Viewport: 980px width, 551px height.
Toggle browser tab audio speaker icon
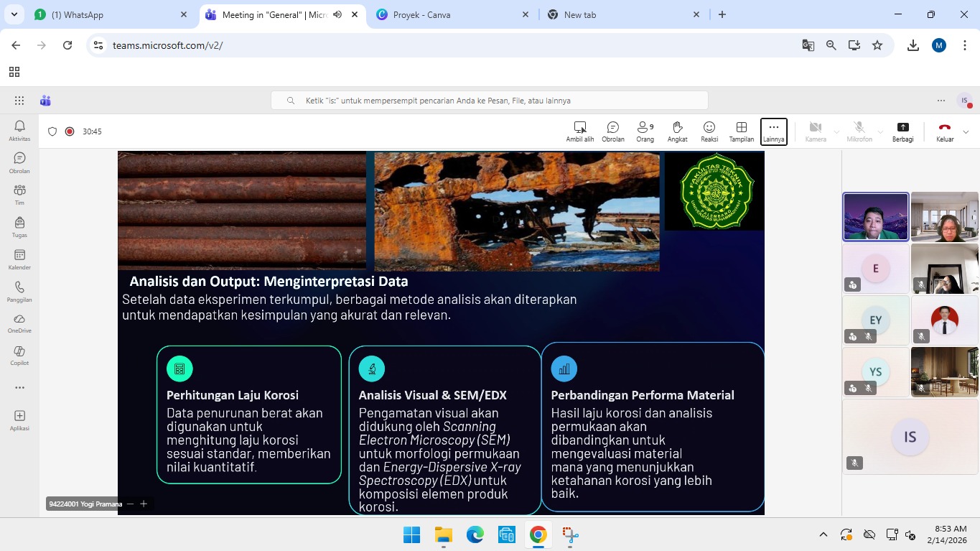(x=337, y=14)
